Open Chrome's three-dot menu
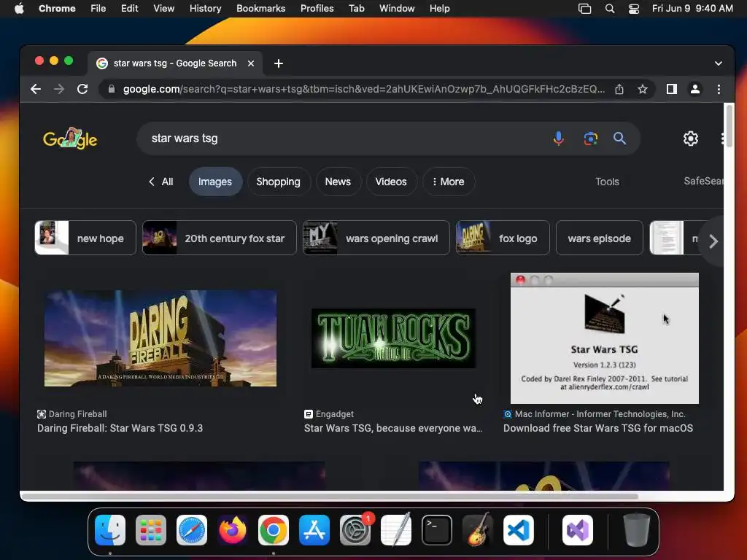747x560 pixels. [719, 89]
